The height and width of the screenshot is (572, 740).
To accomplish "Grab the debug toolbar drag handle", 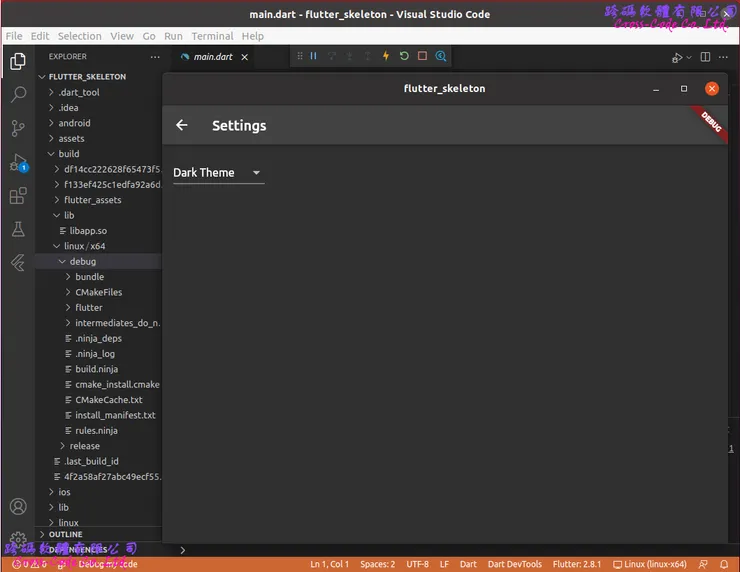I will pyautogui.click(x=300, y=56).
